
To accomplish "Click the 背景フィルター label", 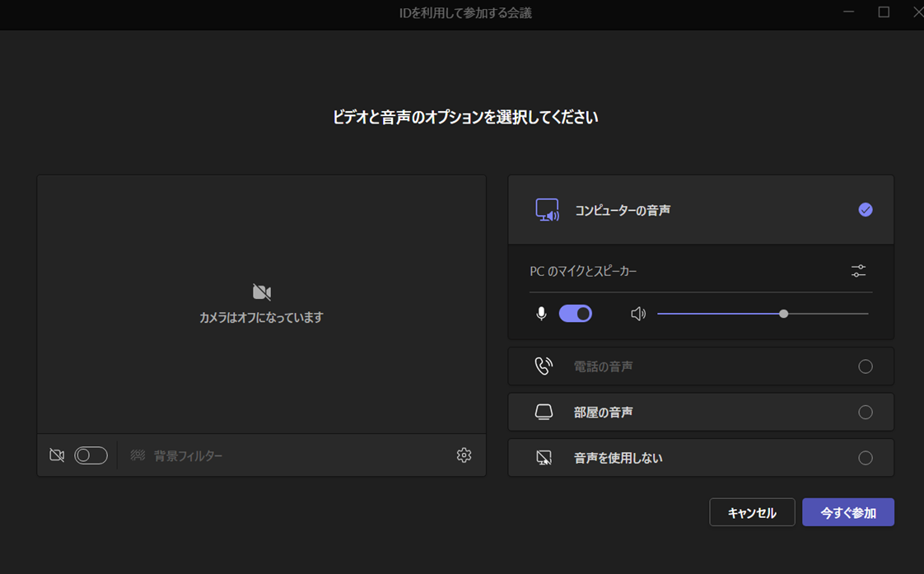I will [188, 455].
